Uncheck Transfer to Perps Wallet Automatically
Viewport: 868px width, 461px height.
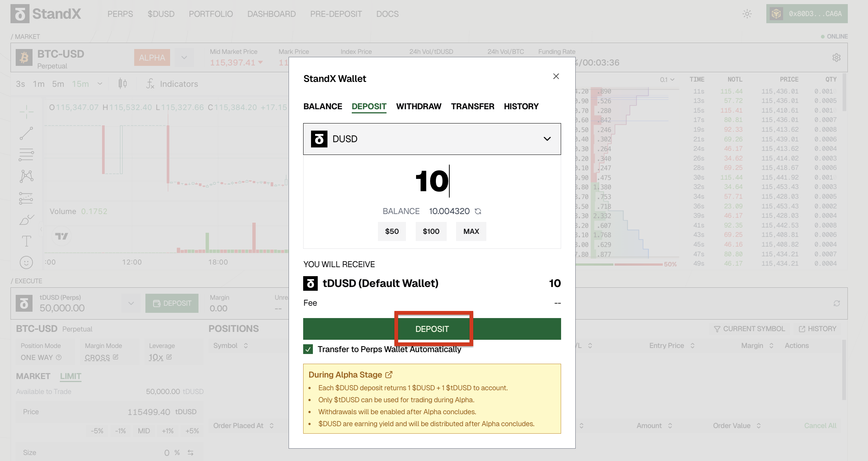tap(308, 349)
